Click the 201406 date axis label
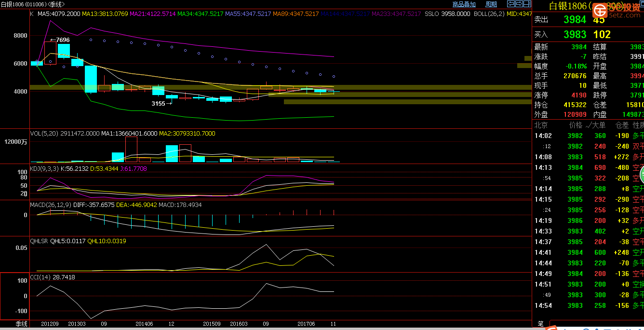The height and width of the screenshot is (330, 644). point(144,324)
